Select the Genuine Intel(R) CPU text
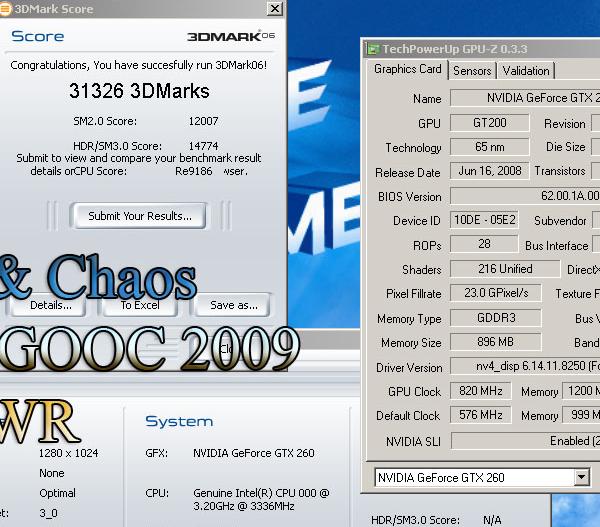This screenshot has height=527, width=600. pyautogui.click(x=261, y=499)
